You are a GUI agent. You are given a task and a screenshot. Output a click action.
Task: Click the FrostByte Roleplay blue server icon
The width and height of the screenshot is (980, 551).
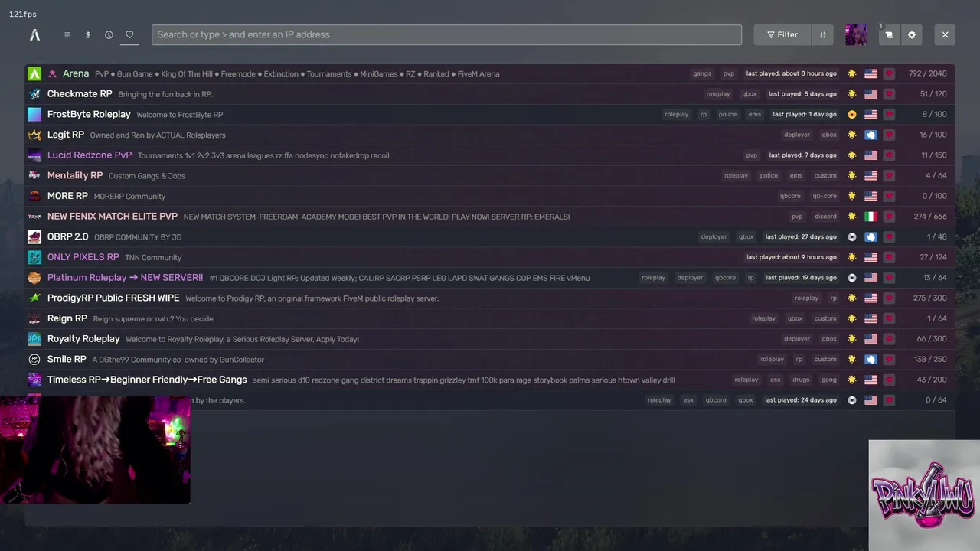point(34,115)
